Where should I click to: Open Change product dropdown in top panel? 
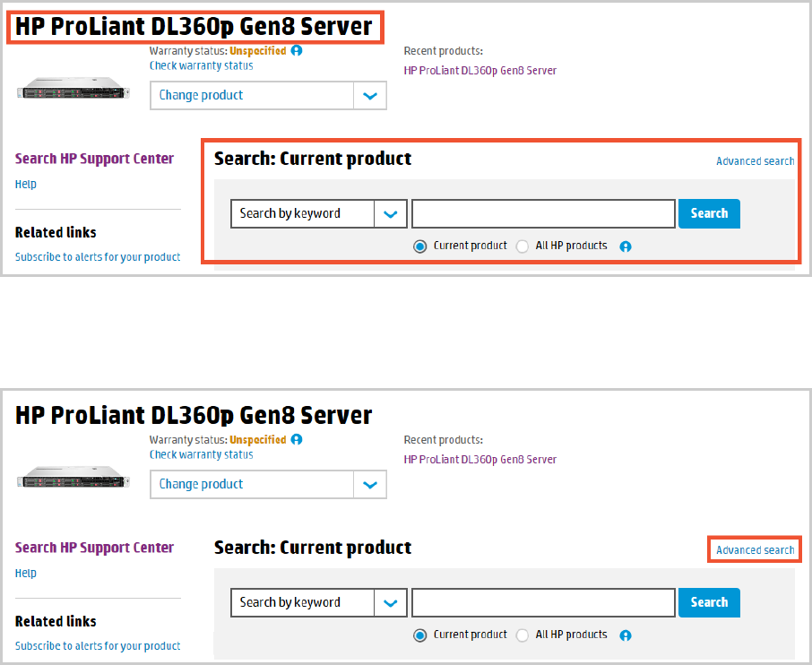click(268, 95)
